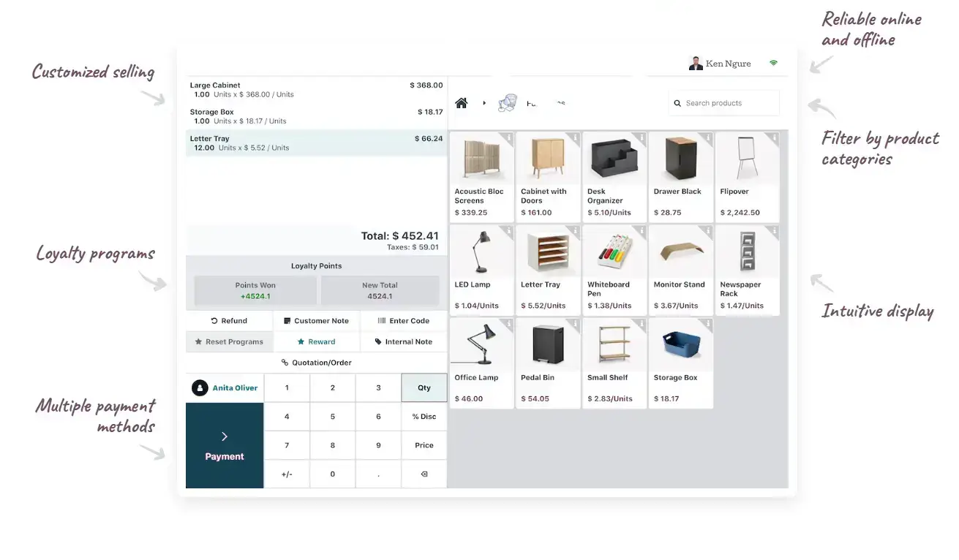
Task: Click the Payment button
Action: pyautogui.click(x=224, y=445)
